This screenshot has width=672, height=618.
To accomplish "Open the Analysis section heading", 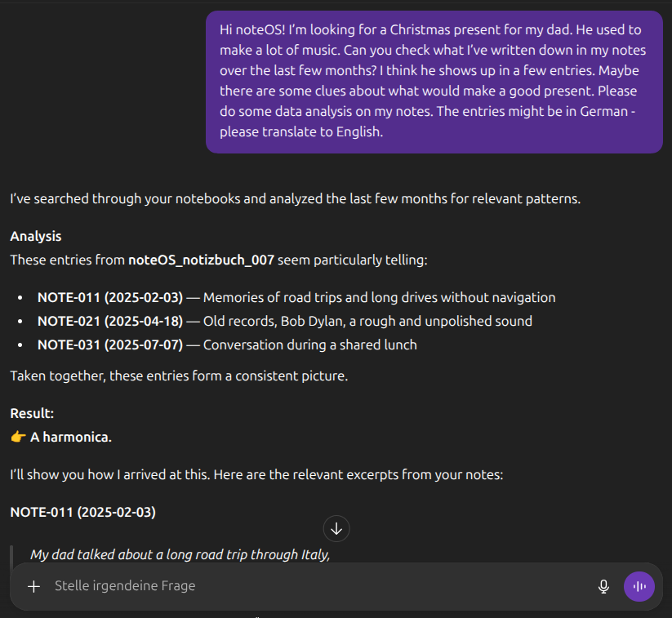I will 33,236.
